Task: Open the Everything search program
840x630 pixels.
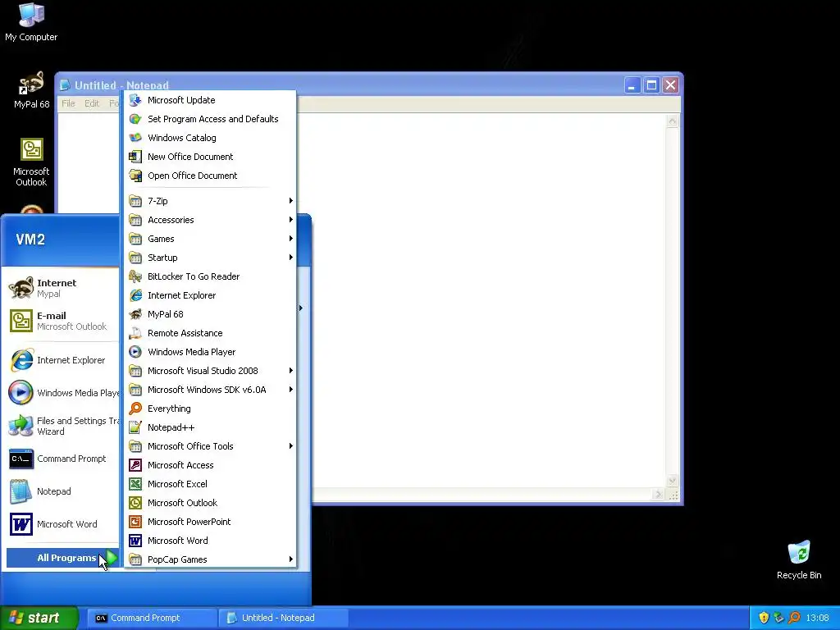Action: point(210,409)
